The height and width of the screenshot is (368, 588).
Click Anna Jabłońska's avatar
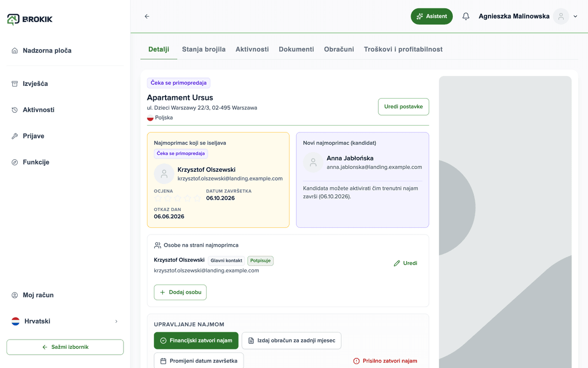(313, 162)
